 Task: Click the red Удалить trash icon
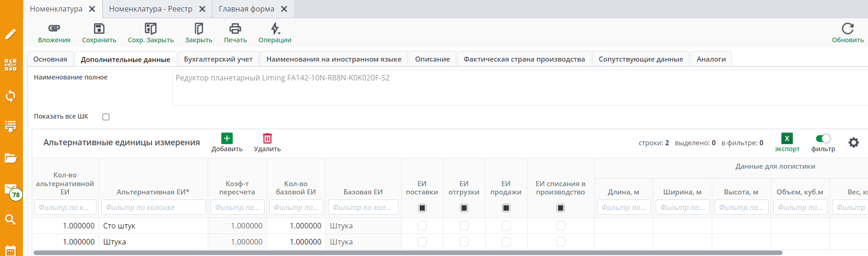[x=267, y=138]
